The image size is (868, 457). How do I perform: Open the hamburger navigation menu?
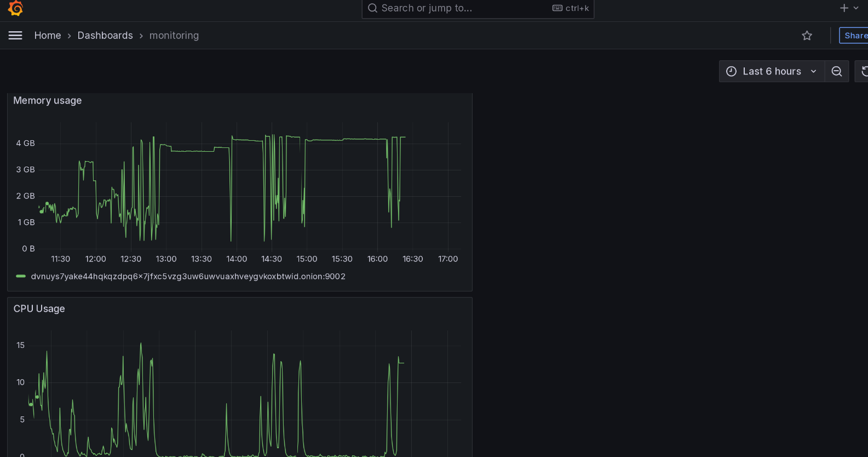point(15,36)
